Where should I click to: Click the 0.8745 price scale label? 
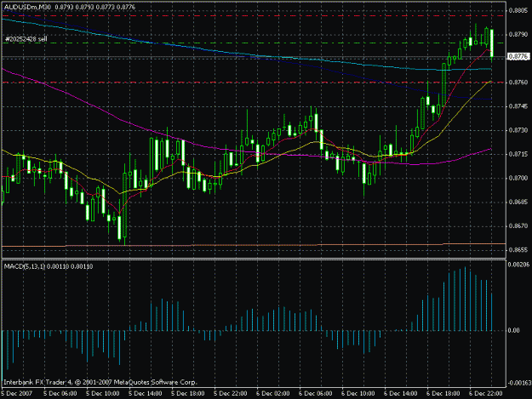(518, 106)
